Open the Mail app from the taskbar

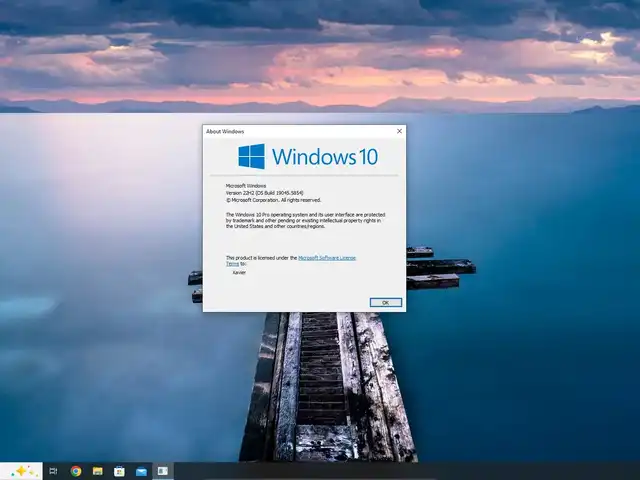(x=141, y=471)
